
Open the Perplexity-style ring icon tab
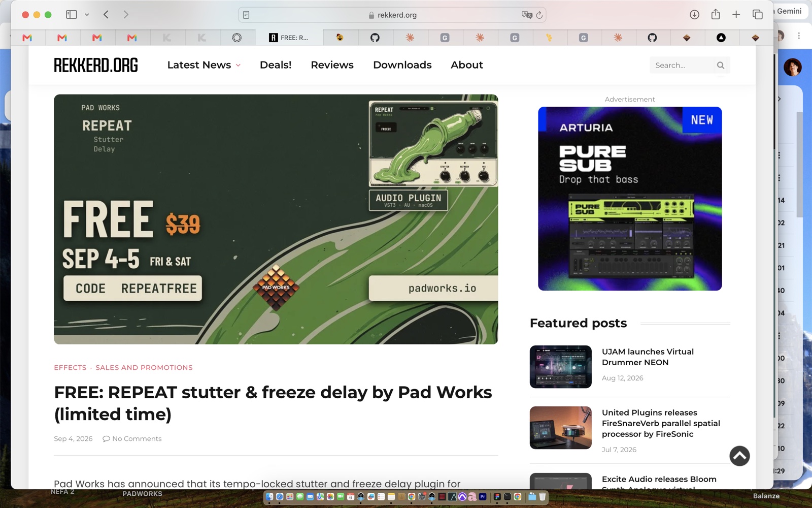point(237,38)
